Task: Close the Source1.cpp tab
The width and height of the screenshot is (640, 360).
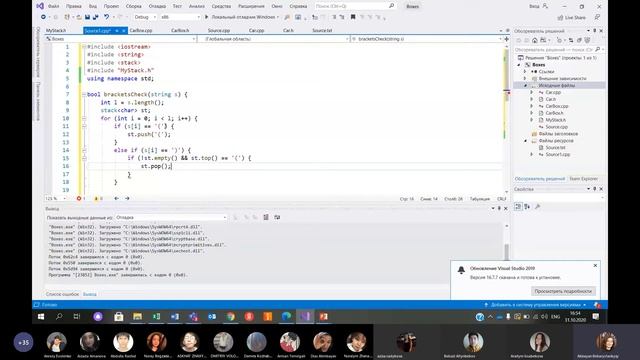Action: (x=124, y=31)
